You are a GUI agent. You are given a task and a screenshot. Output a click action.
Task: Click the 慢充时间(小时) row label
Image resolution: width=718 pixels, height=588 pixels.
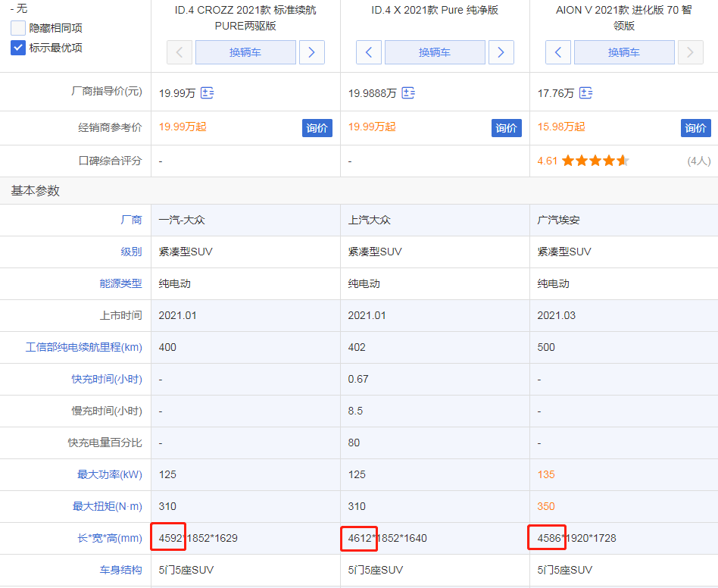coord(107,411)
